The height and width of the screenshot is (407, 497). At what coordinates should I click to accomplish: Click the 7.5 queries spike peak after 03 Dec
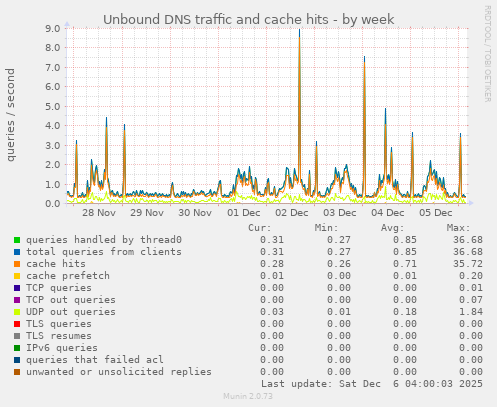364,58
